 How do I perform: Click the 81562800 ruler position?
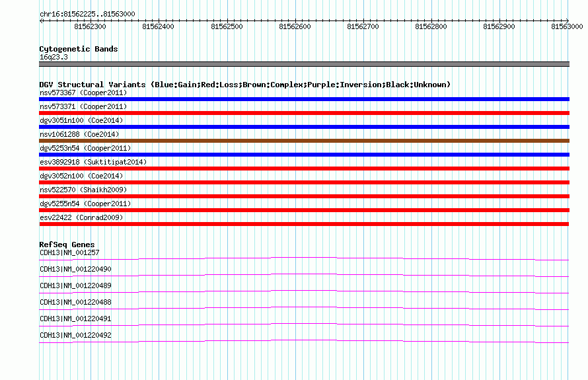click(431, 26)
